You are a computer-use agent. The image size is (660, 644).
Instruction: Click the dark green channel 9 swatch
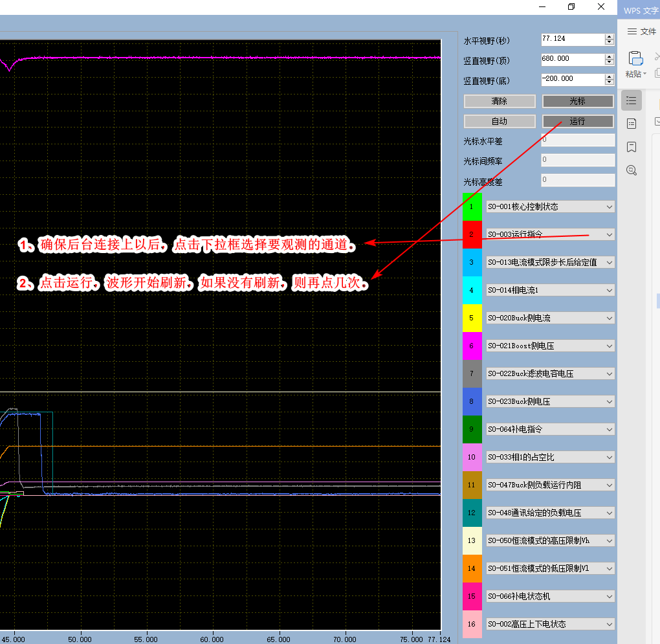tap(472, 429)
